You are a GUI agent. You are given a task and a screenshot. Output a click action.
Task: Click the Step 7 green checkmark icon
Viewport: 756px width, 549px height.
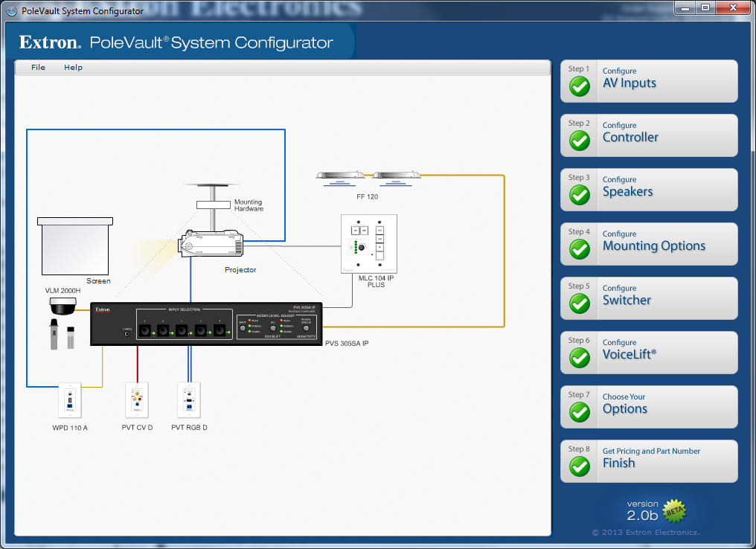pyautogui.click(x=580, y=412)
